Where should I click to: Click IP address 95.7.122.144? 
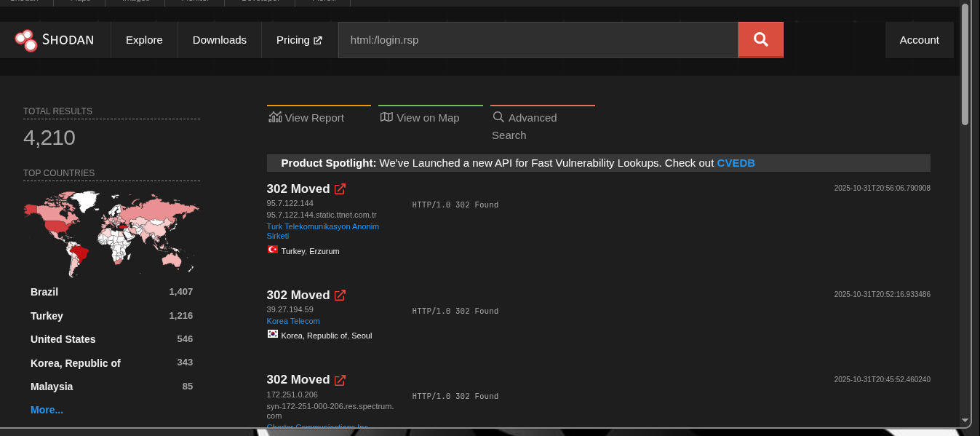pos(290,203)
